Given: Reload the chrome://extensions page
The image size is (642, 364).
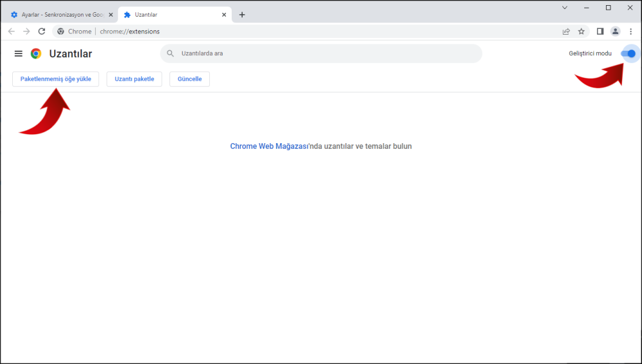Looking at the screenshot, I should (x=42, y=31).
